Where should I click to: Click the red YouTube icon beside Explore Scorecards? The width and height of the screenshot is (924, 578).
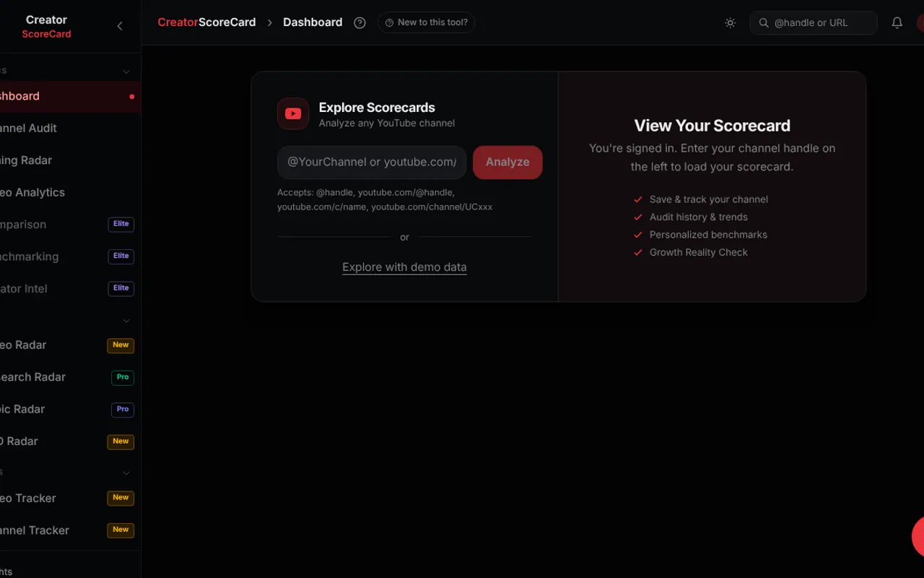coord(293,113)
